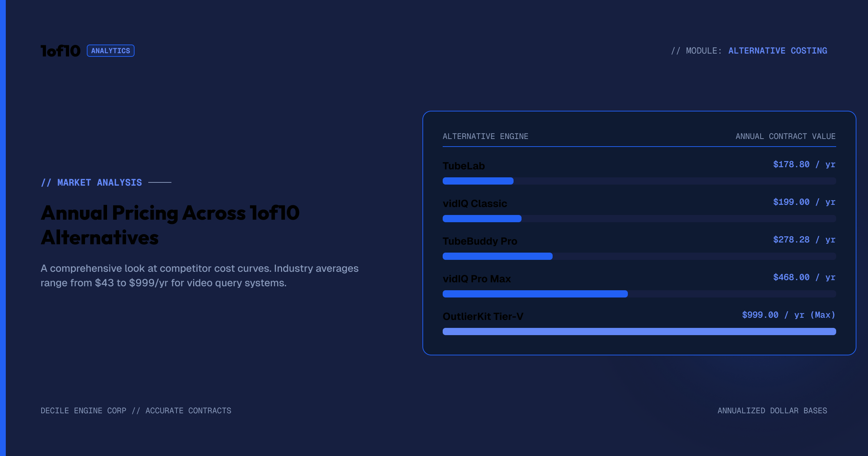Click the ALTERNATIVE ENGINE column header

click(x=485, y=136)
